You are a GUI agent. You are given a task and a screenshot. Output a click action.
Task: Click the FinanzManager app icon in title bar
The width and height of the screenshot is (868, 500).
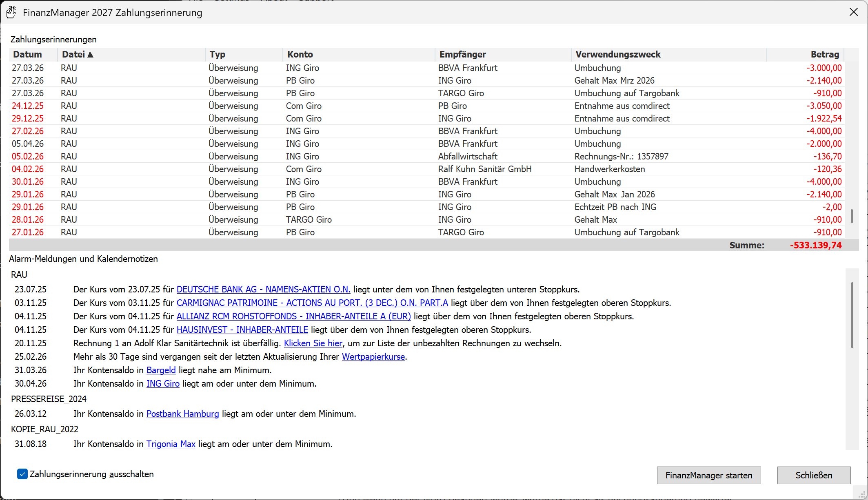coord(11,12)
